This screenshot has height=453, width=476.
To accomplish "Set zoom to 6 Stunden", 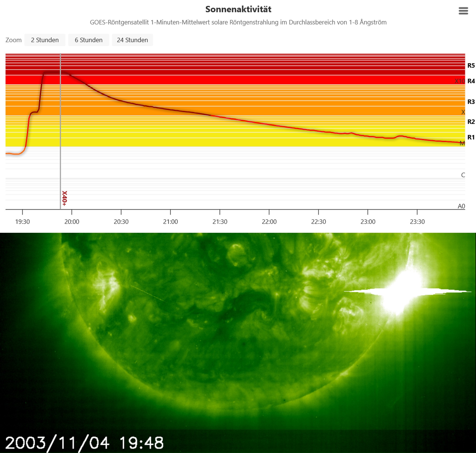I will [x=88, y=40].
